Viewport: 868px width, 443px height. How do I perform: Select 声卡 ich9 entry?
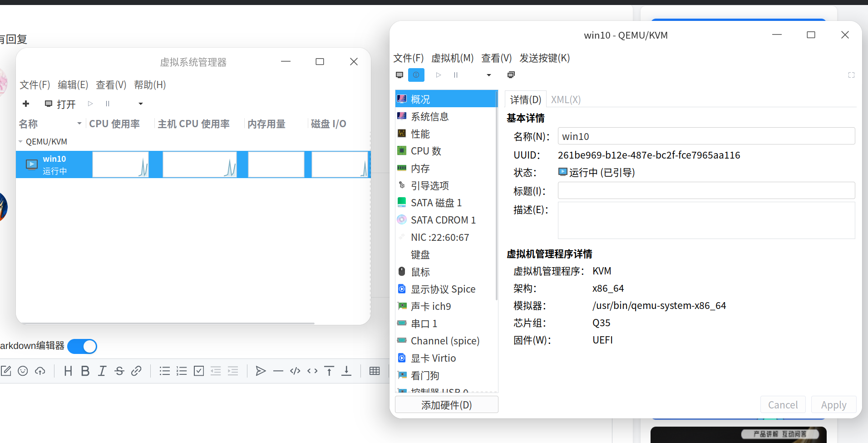[x=447, y=307]
